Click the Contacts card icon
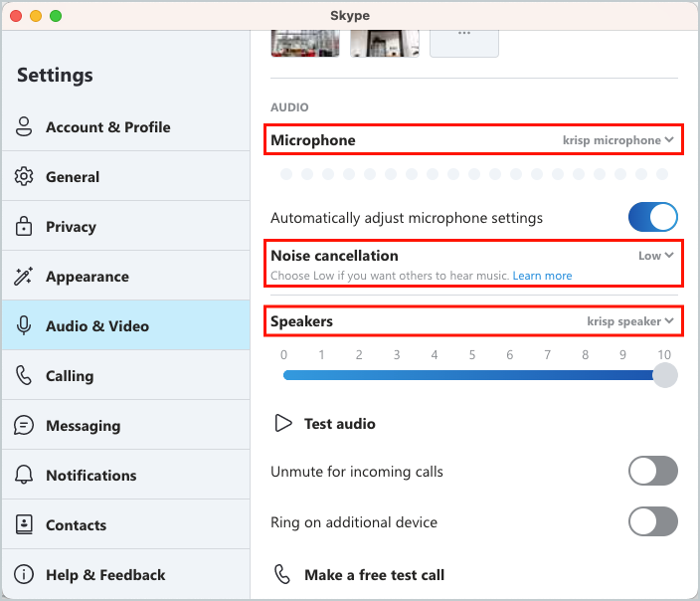700x601 pixels. 24,525
